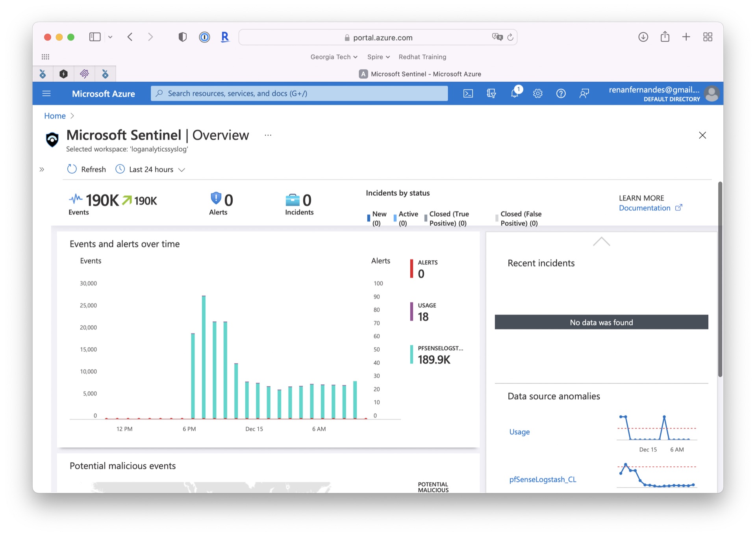The width and height of the screenshot is (756, 536).
Task: Click the page vertical scrollbar
Action: pyautogui.click(x=720, y=279)
